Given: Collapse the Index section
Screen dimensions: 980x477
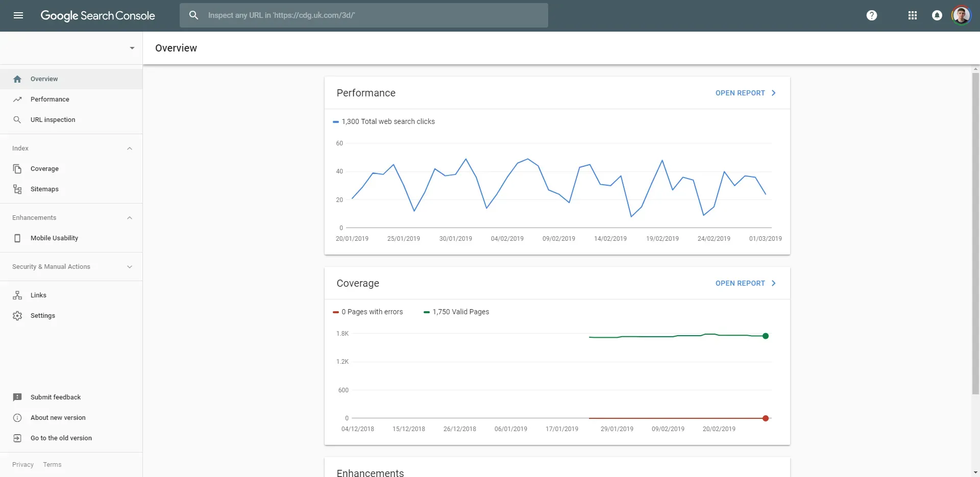Looking at the screenshot, I should click(130, 148).
